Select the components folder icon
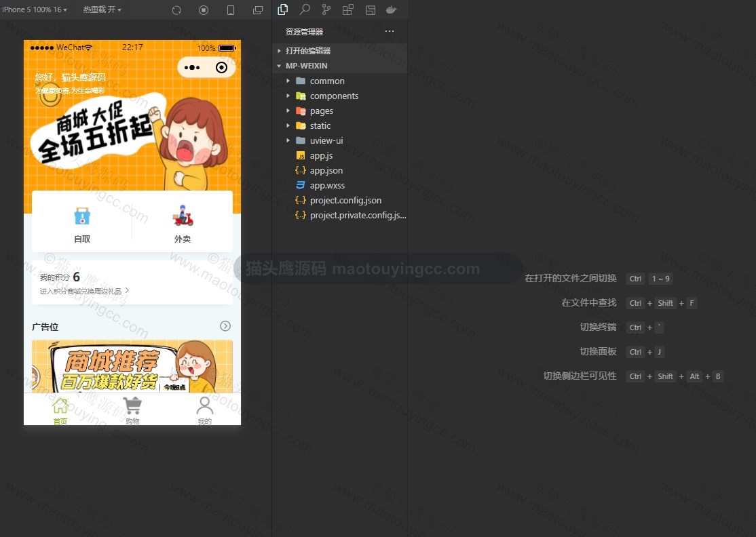Screen dimensions: 756x537 pos(301,96)
